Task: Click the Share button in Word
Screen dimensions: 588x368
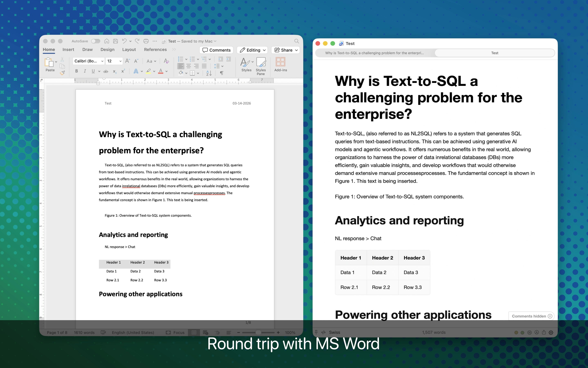Action: 285,50
